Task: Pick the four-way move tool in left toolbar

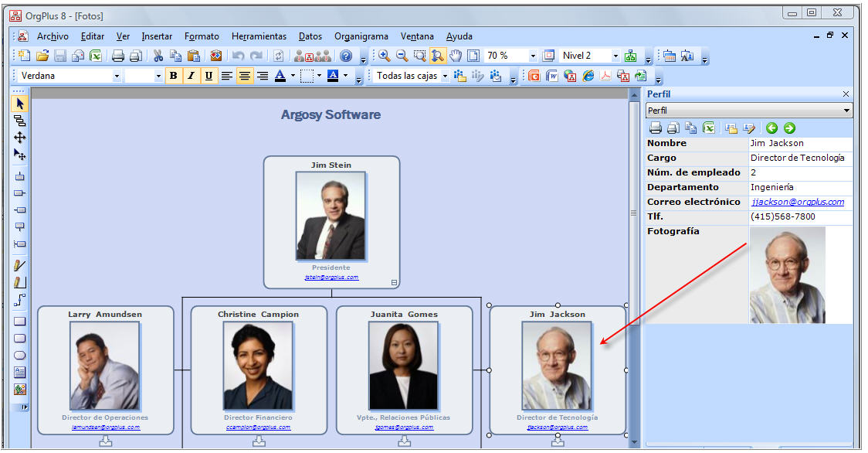Action: coord(20,138)
